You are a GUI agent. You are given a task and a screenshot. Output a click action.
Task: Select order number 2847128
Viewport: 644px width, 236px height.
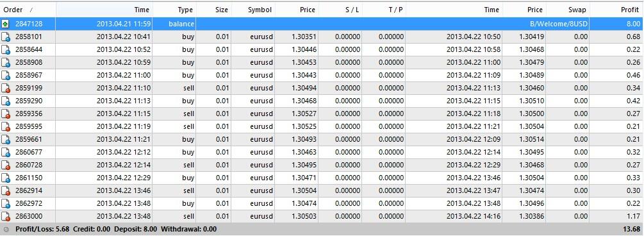point(29,24)
